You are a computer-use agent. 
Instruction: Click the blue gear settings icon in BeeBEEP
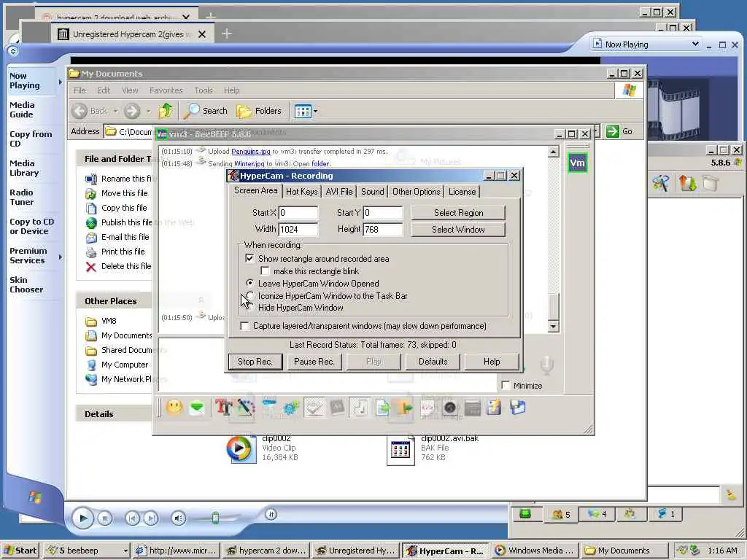coord(290,408)
